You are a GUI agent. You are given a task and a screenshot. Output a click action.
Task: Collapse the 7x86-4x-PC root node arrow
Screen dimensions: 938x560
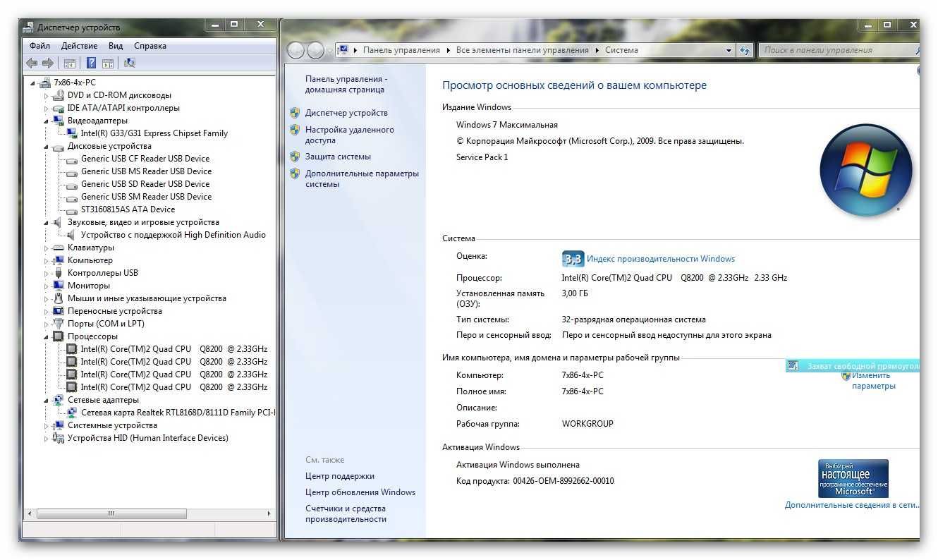click(33, 83)
